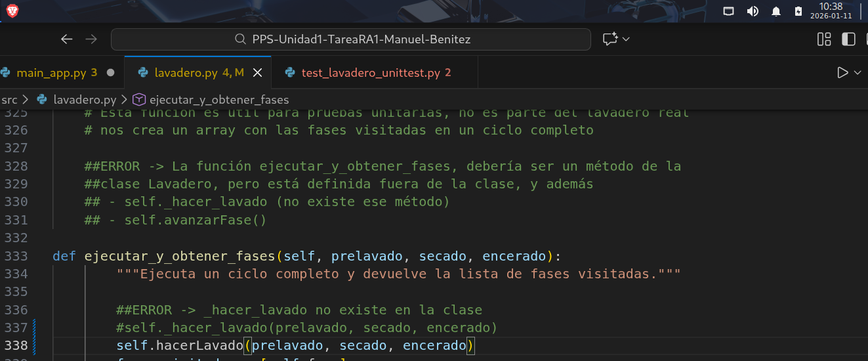Image resolution: width=868 pixels, height=361 pixels.
Task: Open the notifications bell tray icon
Action: pos(776,11)
